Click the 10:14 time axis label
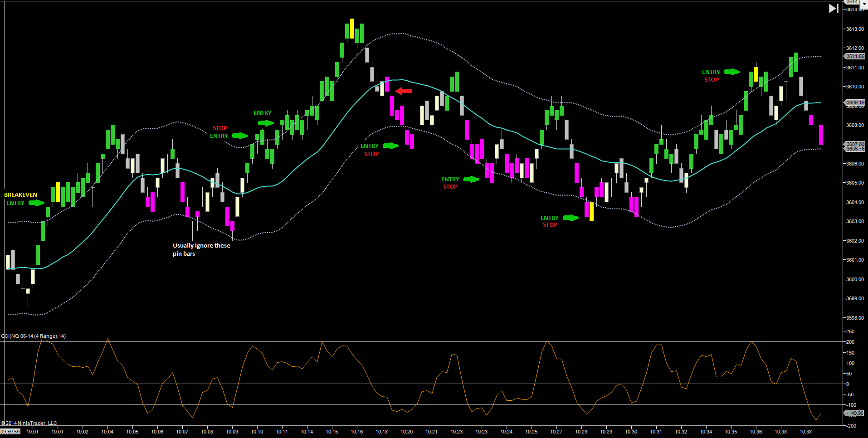Screen dimensions: 868x438 click(x=307, y=432)
